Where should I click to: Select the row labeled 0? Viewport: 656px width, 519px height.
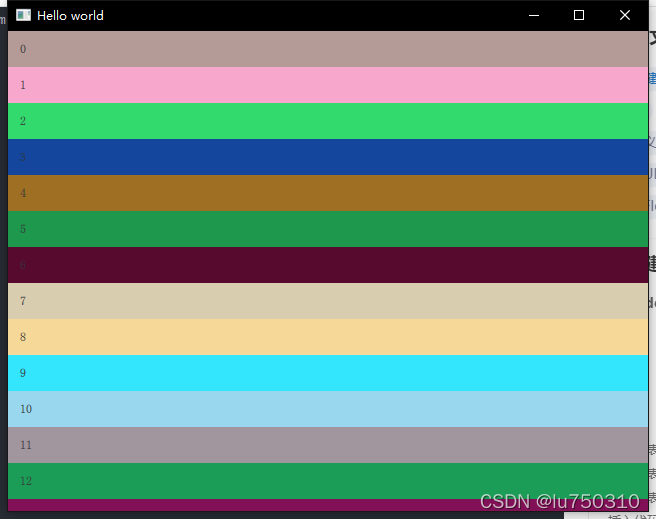pyautogui.click(x=328, y=49)
